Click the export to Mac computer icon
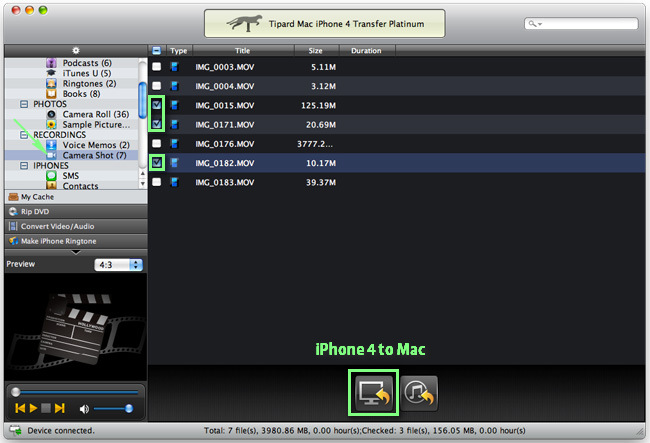Image resolution: width=650 pixels, height=443 pixels. coord(374,393)
